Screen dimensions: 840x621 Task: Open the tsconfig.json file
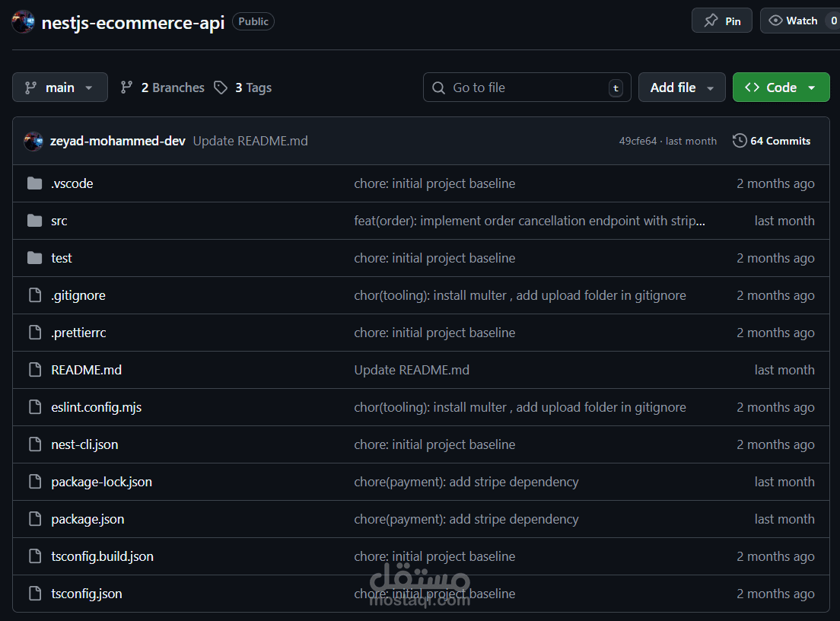pos(87,594)
